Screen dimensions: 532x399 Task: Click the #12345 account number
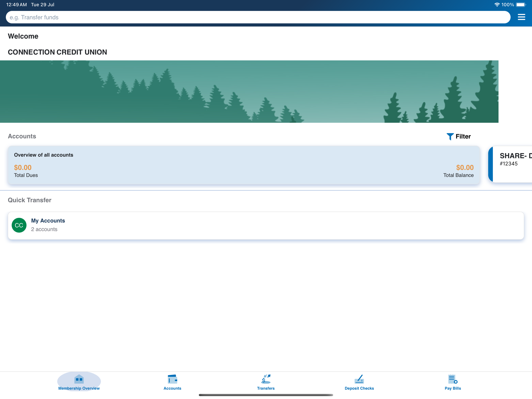[508, 164]
